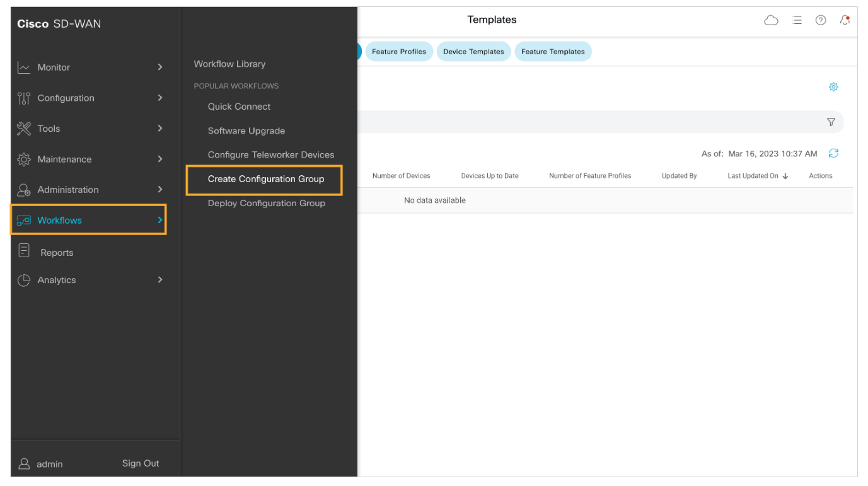Viewport: 868px width, 486px height.
Task: Open the task list icon in header
Action: tap(797, 20)
